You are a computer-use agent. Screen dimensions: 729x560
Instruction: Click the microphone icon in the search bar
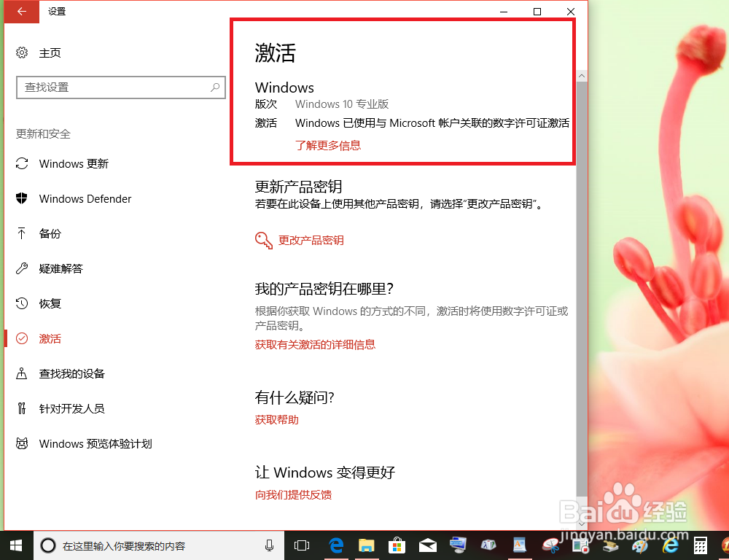(270, 545)
